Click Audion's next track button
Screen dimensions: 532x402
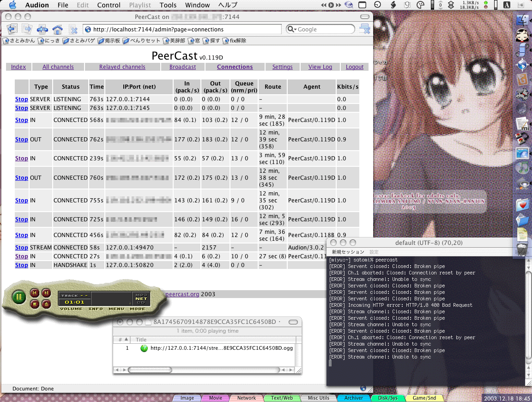46,292
